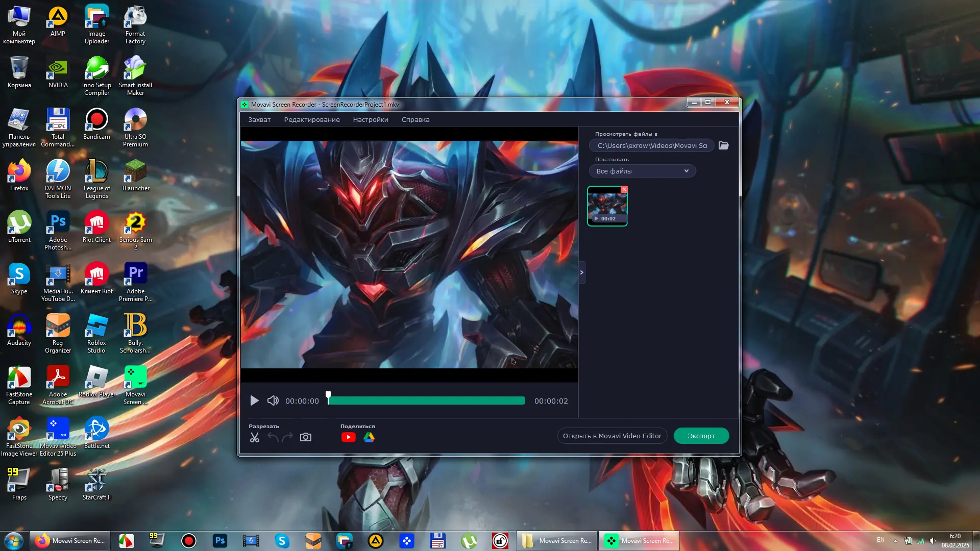Screen dimensions: 980x551
Task: Open Photoshop from the taskbar
Action: 220,541
